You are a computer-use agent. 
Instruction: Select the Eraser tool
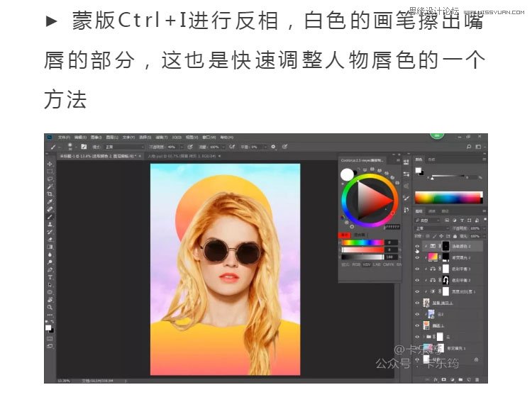point(50,239)
